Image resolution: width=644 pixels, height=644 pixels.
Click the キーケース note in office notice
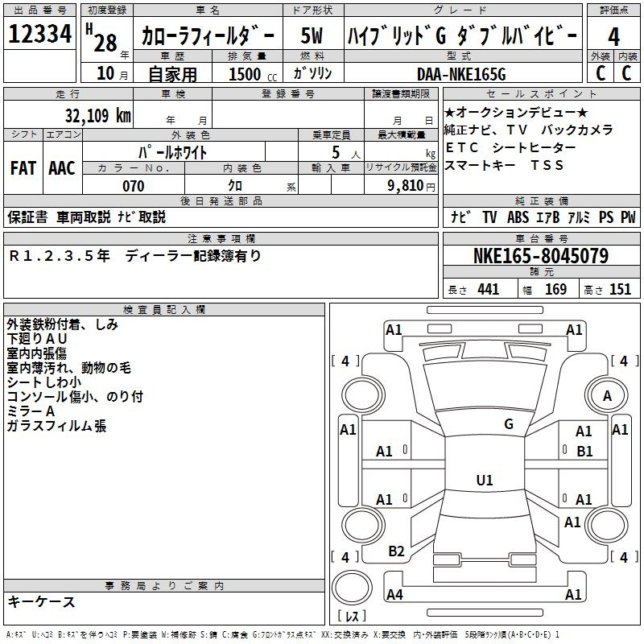coord(42,602)
